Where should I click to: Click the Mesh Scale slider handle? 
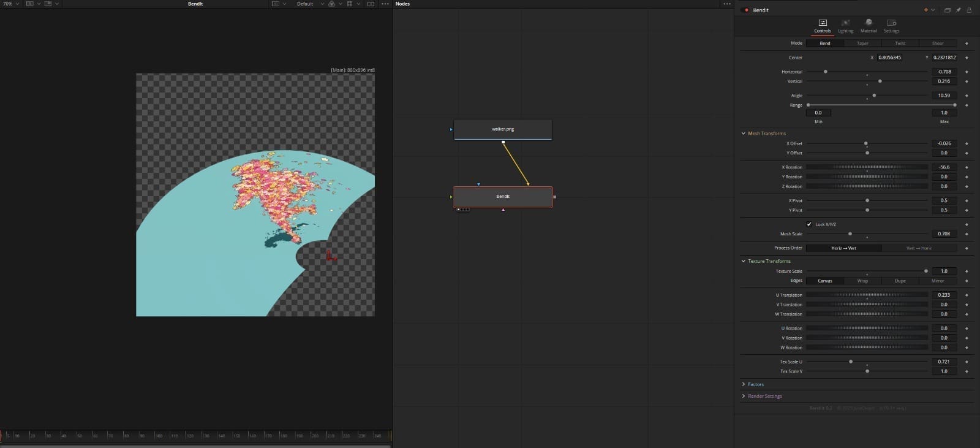click(x=850, y=234)
